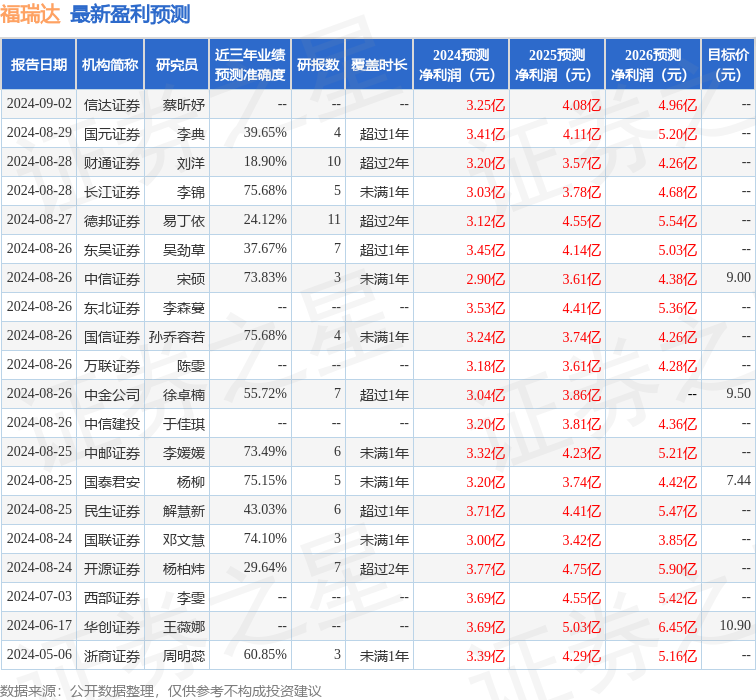The width and height of the screenshot is (756, 700).
Task: Click report date 2024-05-06
Action: point(39,654)
